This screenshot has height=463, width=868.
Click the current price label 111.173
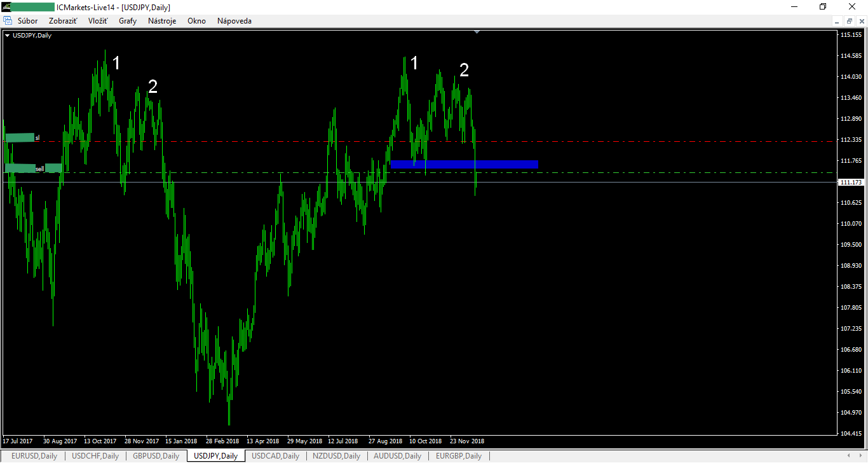click(x=851, y=183)
